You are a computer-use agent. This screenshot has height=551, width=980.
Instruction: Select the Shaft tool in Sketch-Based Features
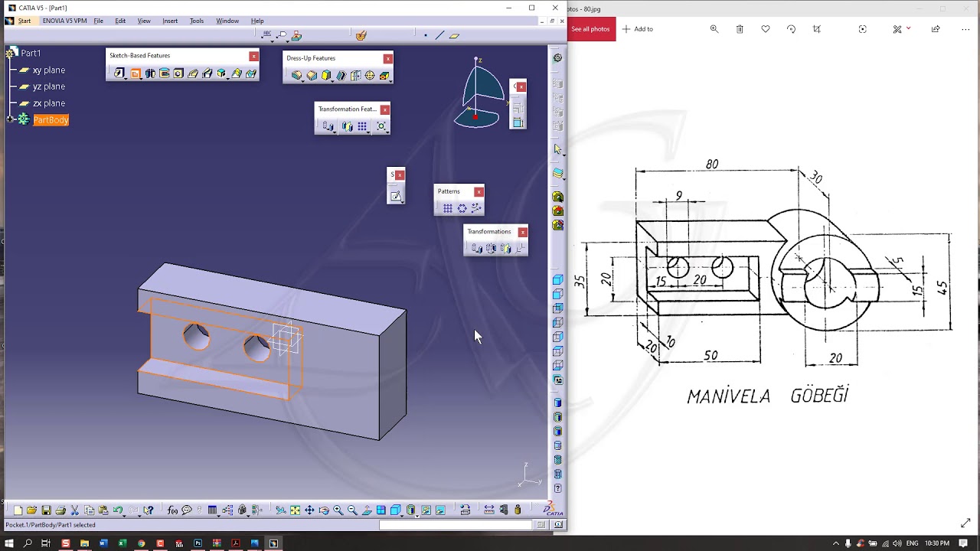coord(150,73)
